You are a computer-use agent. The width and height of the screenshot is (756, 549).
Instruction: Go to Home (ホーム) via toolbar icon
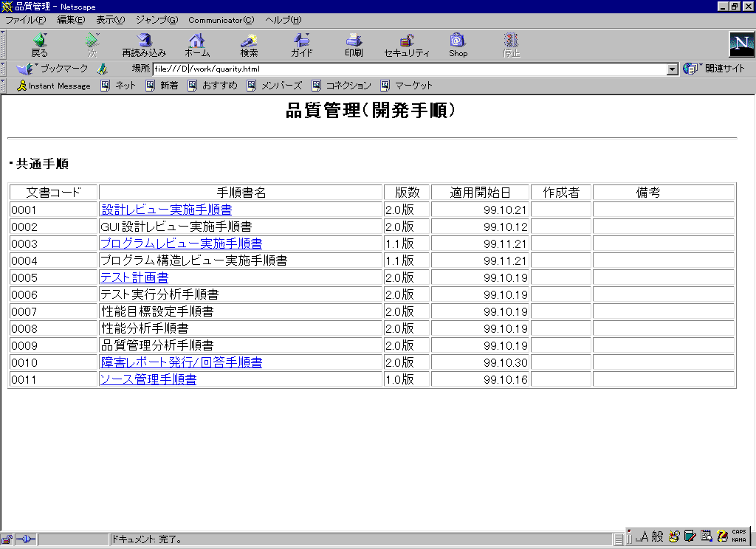pos(197,44)
